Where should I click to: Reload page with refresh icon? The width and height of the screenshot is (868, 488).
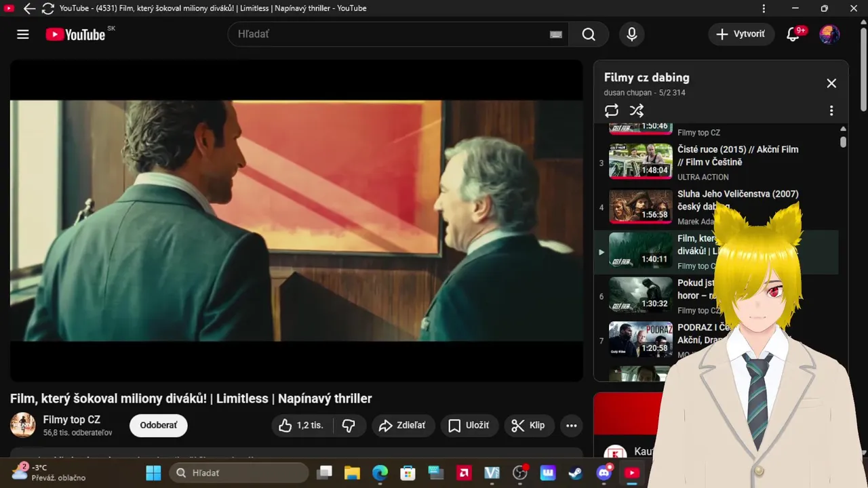coord(48,9)
